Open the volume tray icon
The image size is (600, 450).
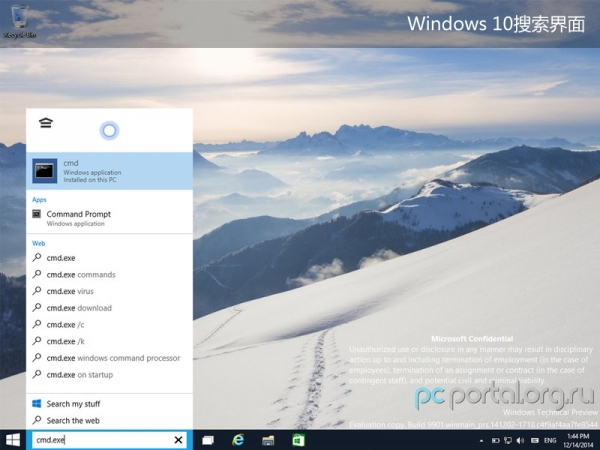pyautogui.click(x=520, y=441)
